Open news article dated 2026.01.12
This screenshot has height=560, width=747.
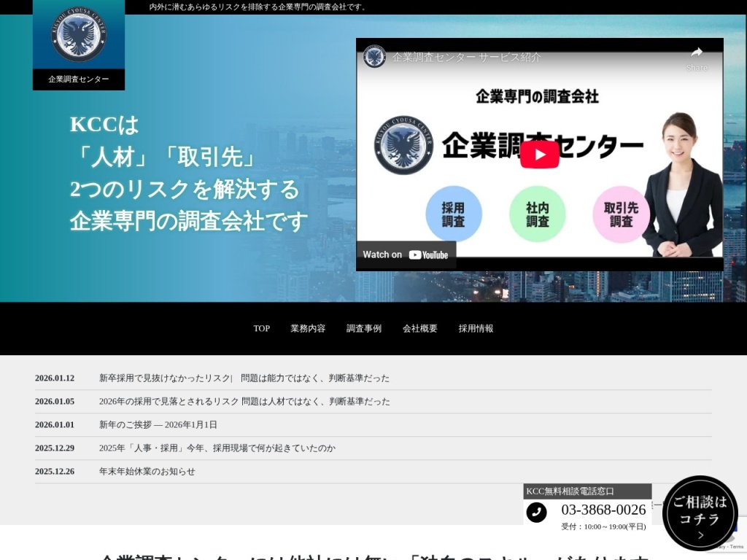click(244, 378)
